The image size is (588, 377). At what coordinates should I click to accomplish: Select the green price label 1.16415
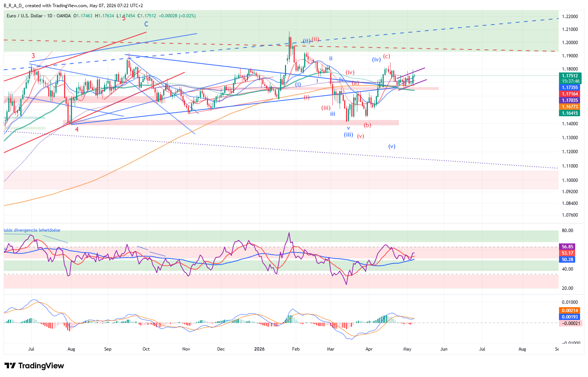[570, 113]
